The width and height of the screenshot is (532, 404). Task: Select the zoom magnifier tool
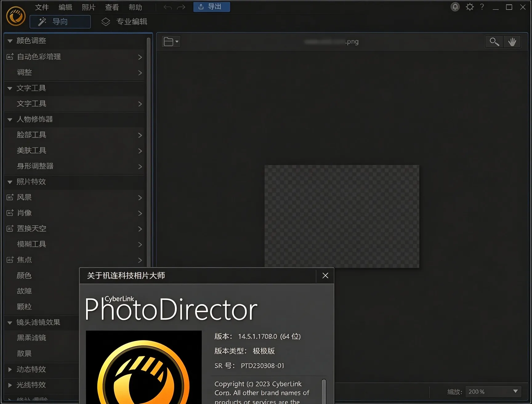tap(494, 42)
